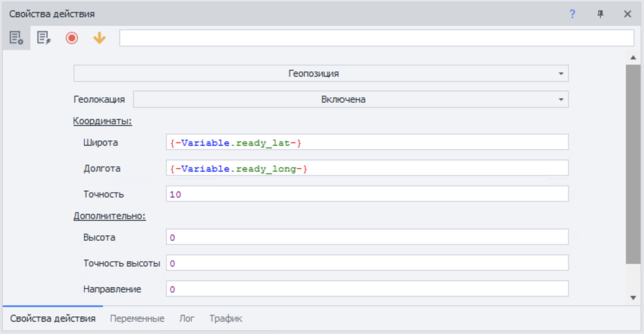Click the action properties settings icon
The image size is (644, 334).
tap(16, 38)
